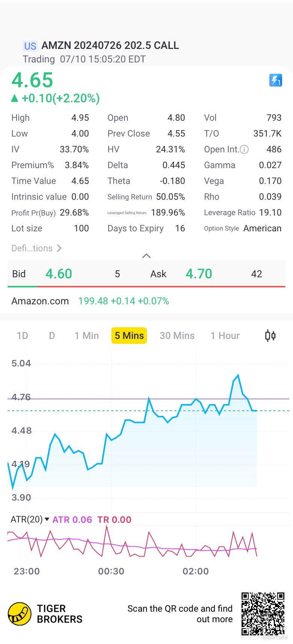
Task: Click the Tiger Brokers logo
Action: (20, 614)
